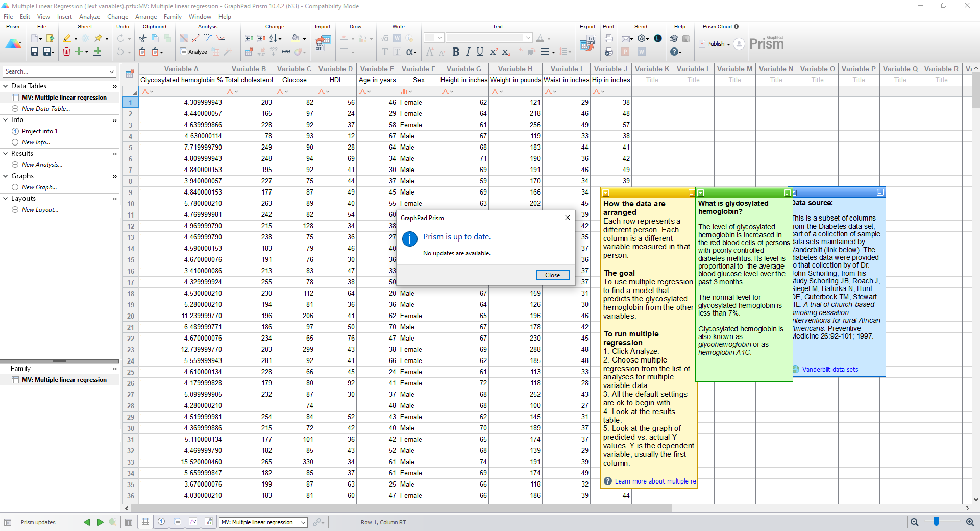The height and width of the screenshot is (531, 980).
Task: Collapse the Data Tables section
Action: [x=6, y=86]
